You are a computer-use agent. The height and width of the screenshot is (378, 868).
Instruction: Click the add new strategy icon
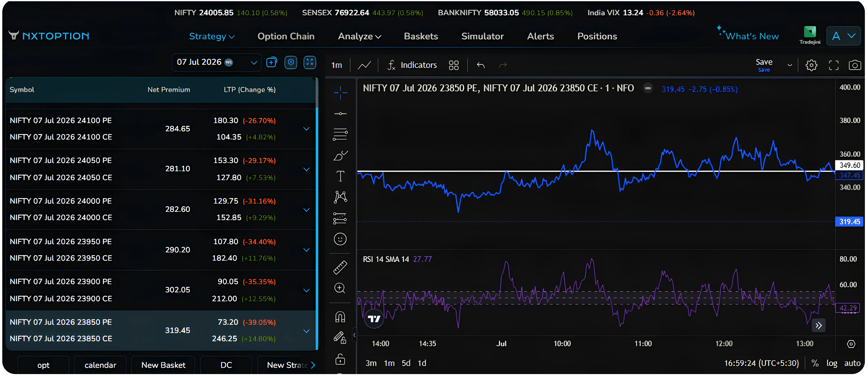click(272, 62)
